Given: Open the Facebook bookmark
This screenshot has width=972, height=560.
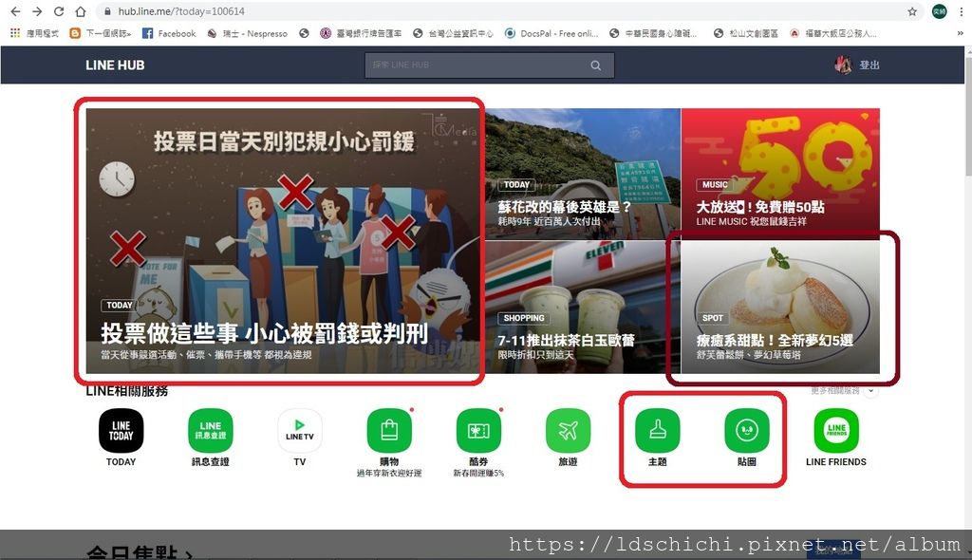Looking at the screenshot, I should (169, 33).
